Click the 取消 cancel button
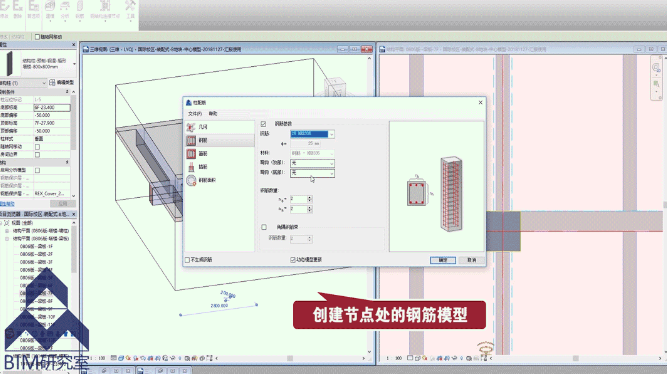This screenshot has height=374, width=667. (x=472, y=260)
